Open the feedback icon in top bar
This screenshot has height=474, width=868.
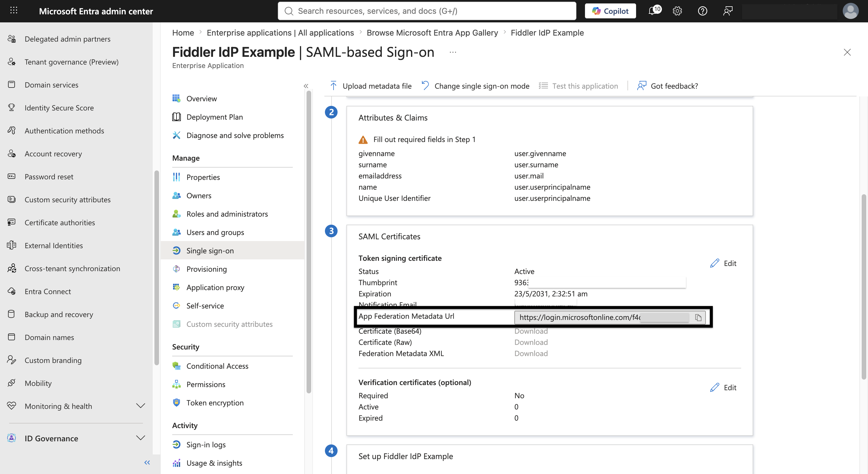727,11
